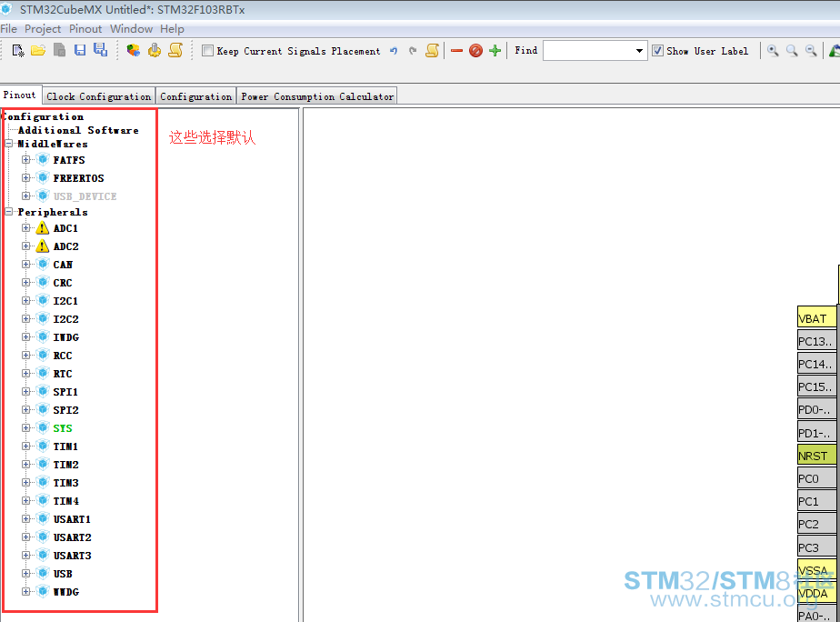Expand the ADC1 node
840x622 pixels.
[25, 227]
